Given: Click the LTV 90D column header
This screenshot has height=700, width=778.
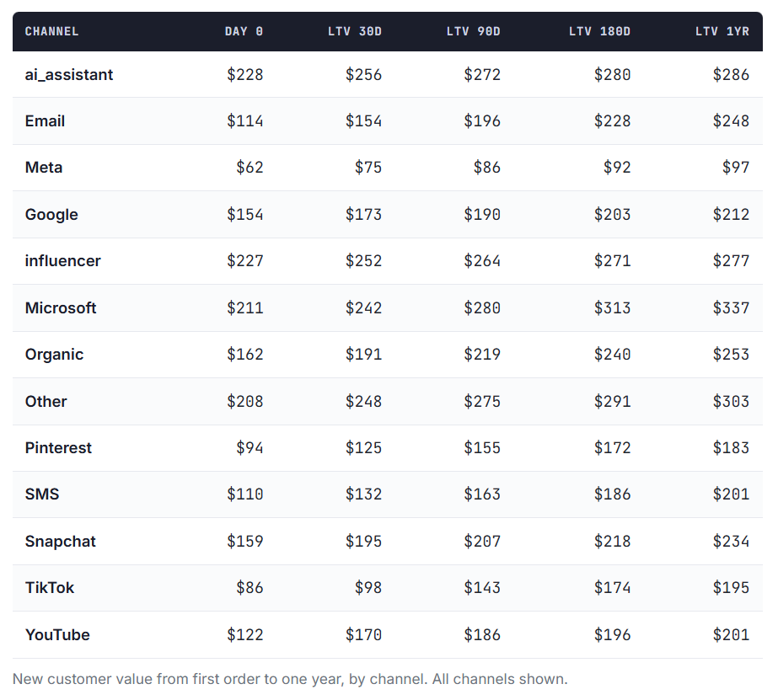Looking at the screenshot, I should (474, 31).
